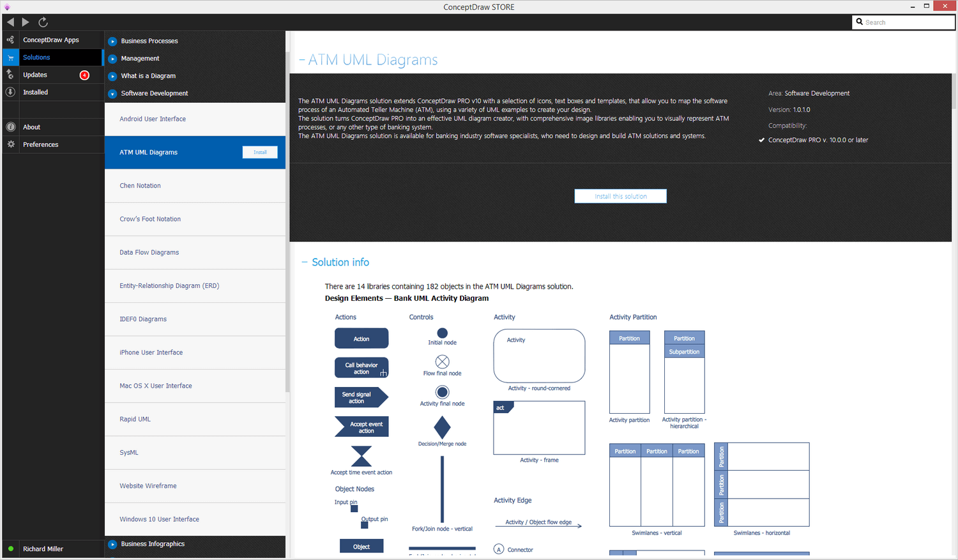Select iPhone User Interface solution
This screenshot has height=560, width=958.
(x=195, y=352)
